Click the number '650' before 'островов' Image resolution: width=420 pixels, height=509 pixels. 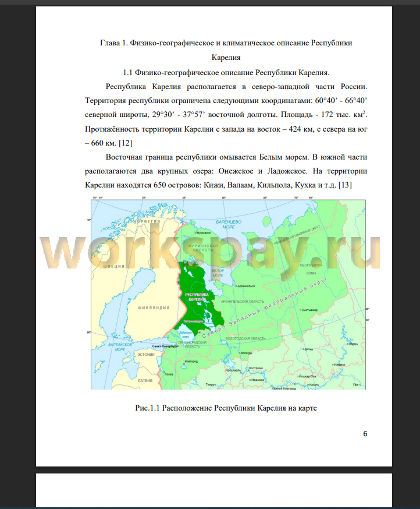(160, 185)
